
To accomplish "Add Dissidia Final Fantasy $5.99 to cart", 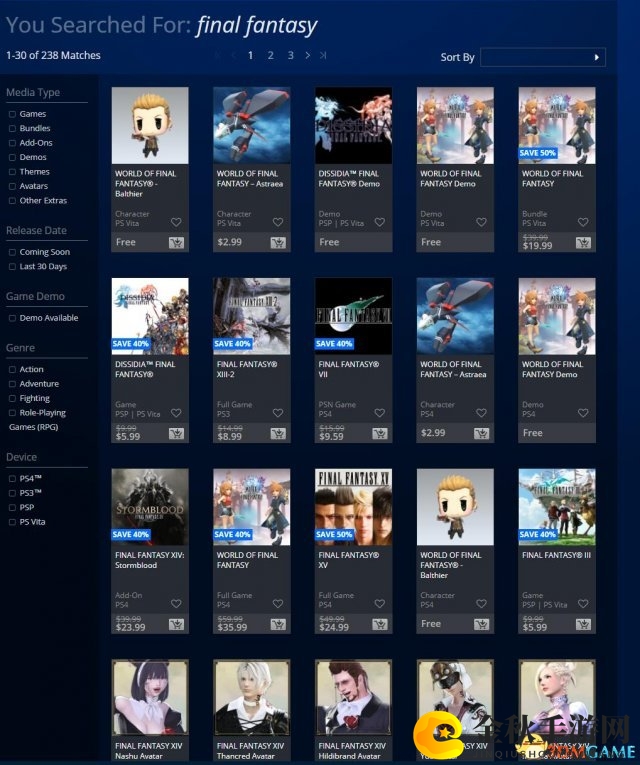I will [176, 433].
